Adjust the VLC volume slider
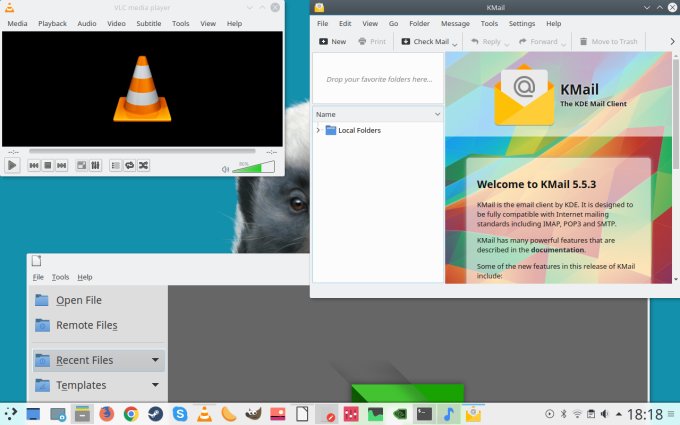This screenshot has height=425, width=680. click(254, 167)
